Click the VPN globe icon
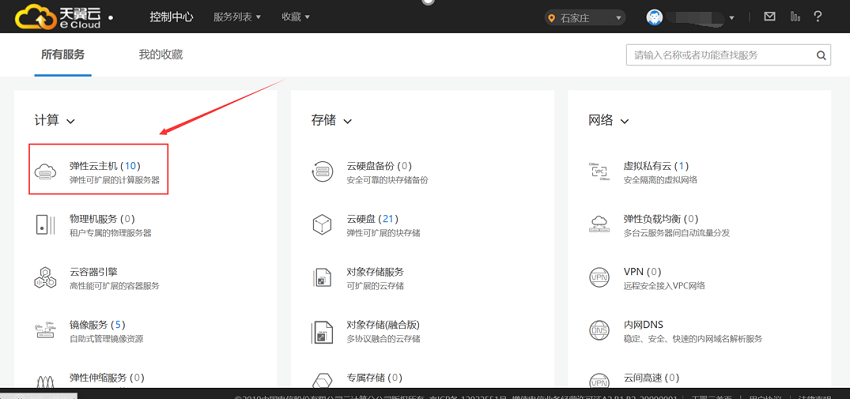 (x=599, y=277)
